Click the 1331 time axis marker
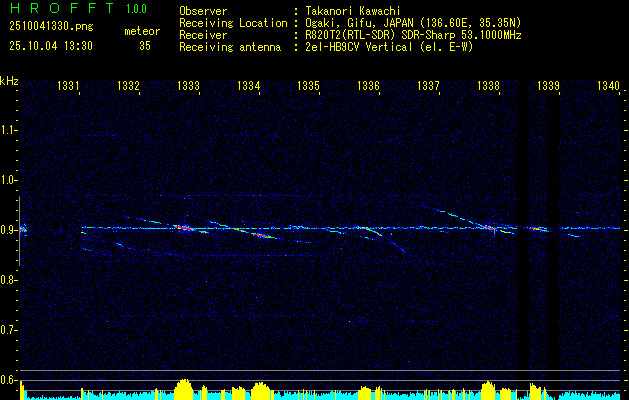Viewport: 629px width, 400px height. [68, 85]
